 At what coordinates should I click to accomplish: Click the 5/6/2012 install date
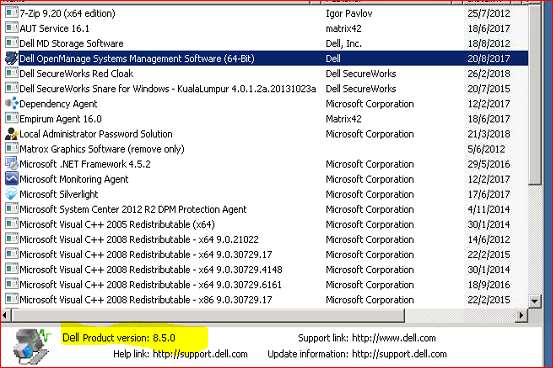486,149
